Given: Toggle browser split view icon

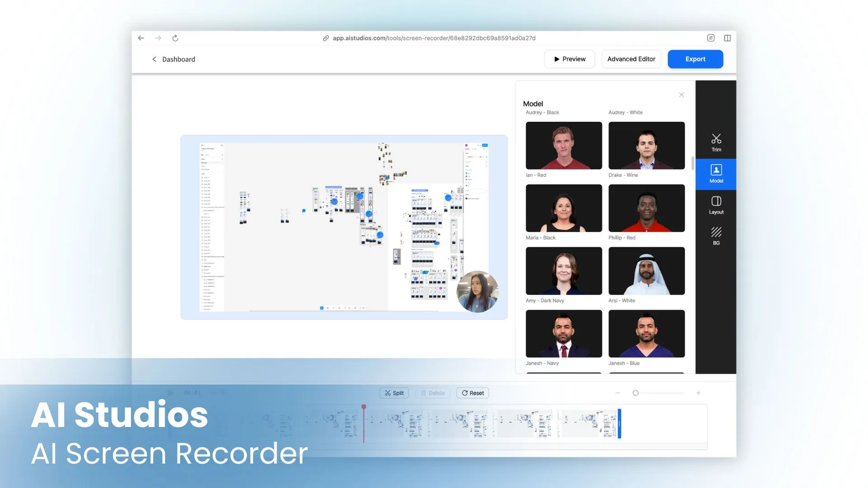Looking at the screenshot, I should 727,38.
